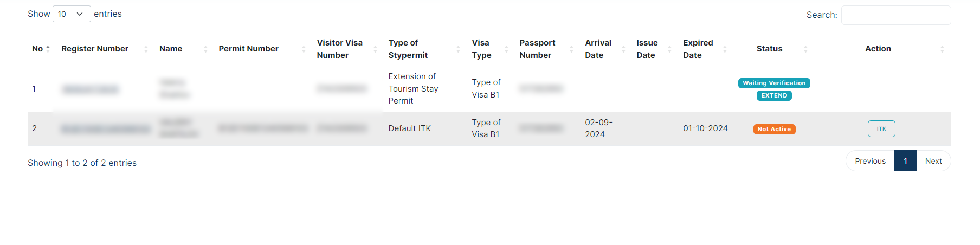Sort by Type of Stypermit column

point(424,49)
